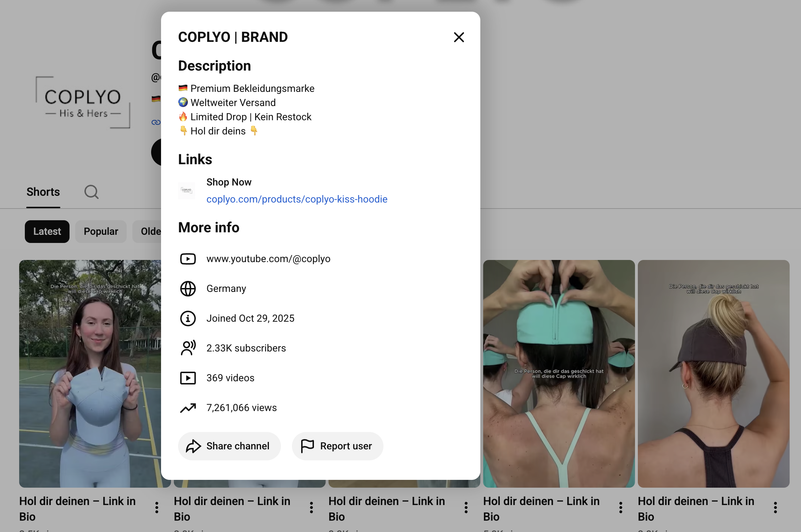Click the search icon next to Shorts tab

click(92, 192)
